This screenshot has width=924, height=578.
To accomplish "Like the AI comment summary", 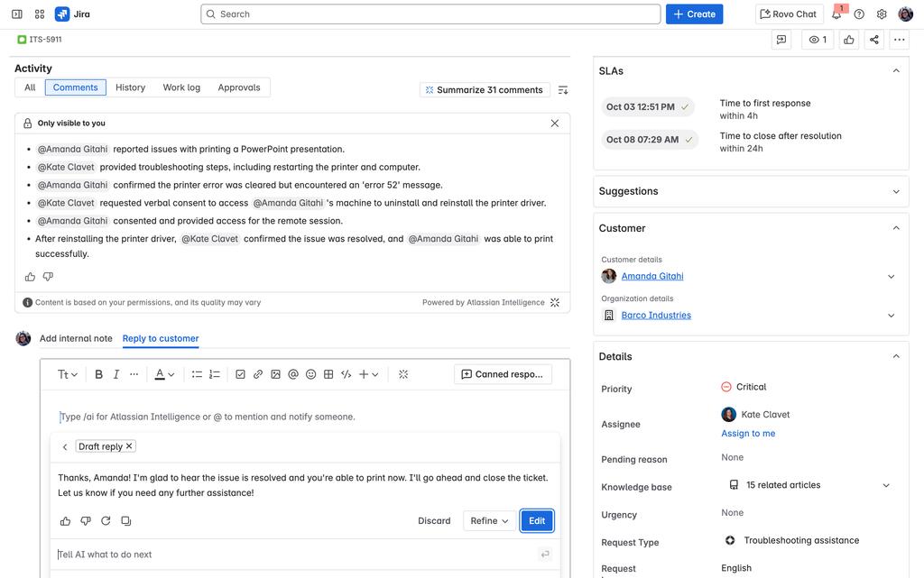I will [30, 277].
